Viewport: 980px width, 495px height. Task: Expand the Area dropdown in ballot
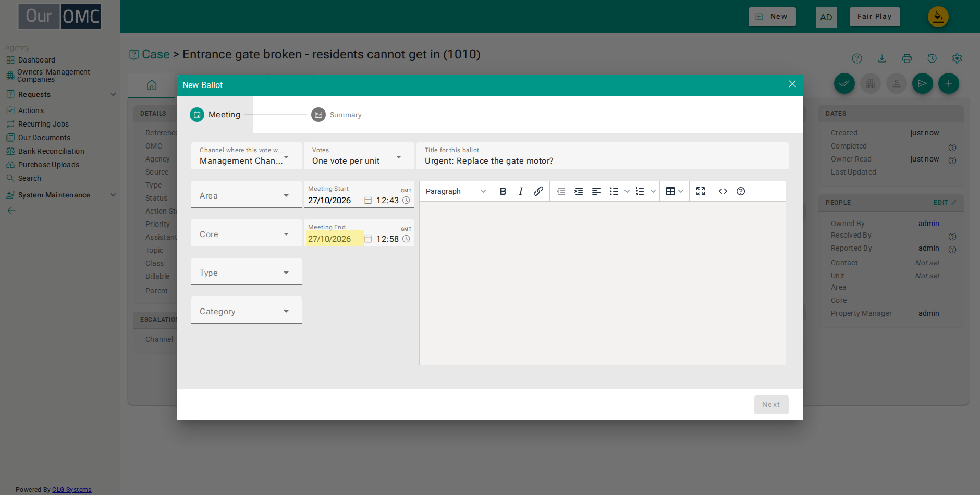pos(247,194)
